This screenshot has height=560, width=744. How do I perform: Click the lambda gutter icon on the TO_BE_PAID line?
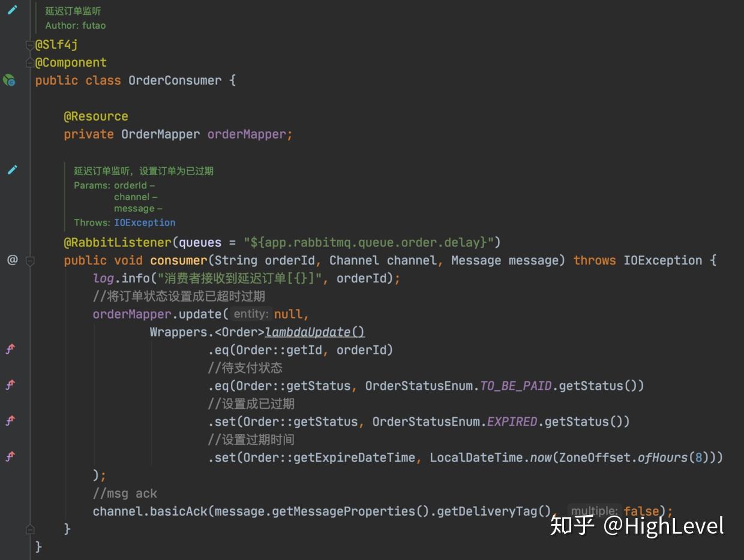pyautogui.click(x=10, y=385)
